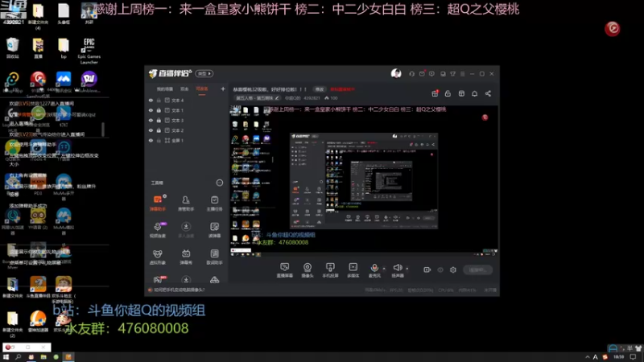Screen dimensions: 644x362
Task: Open the mode pill beside 直播伴侣 logo
Action: (x=204, y=73)
